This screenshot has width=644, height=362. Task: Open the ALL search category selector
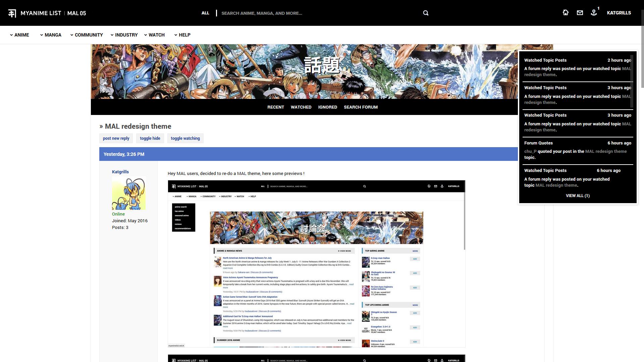(x=205, y=13)
